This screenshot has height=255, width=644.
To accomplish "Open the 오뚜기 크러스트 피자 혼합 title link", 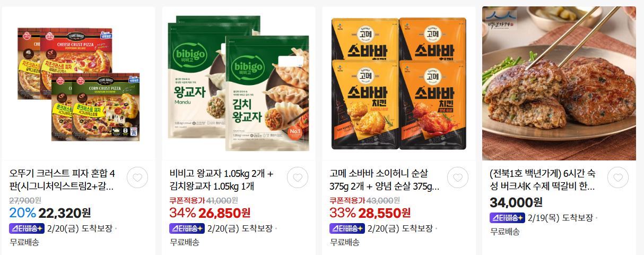I will pyautogui.click(x=62, y=180).
